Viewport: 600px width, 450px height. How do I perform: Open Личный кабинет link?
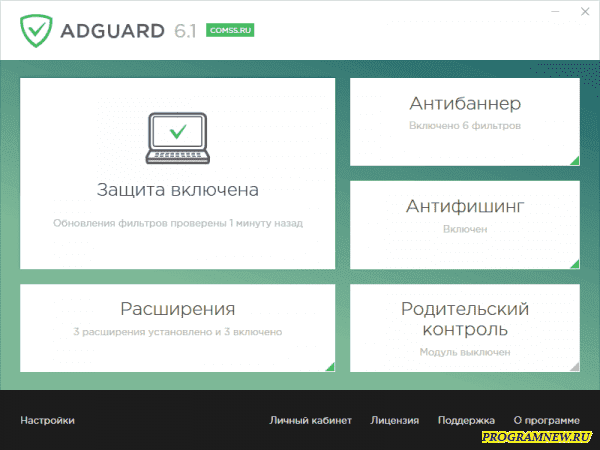(x=310, y=420)
